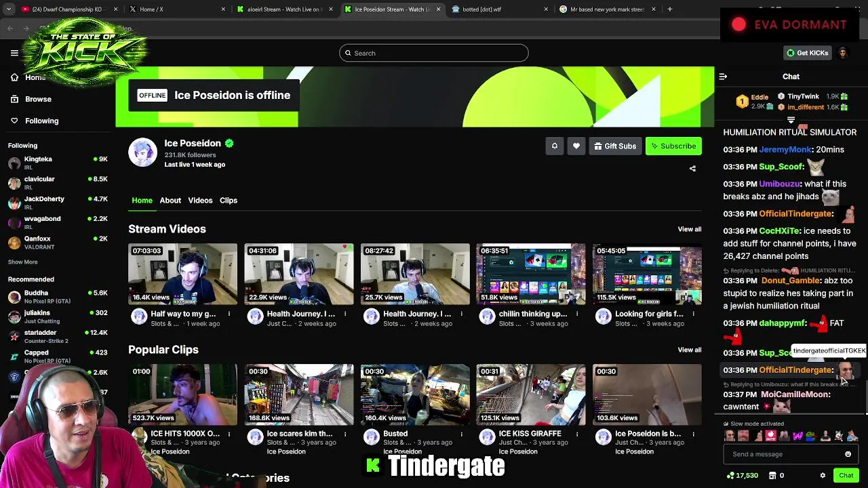Click the Subscribe button
This screenshot has height=488, width=868.
click(x=673, y=146)
